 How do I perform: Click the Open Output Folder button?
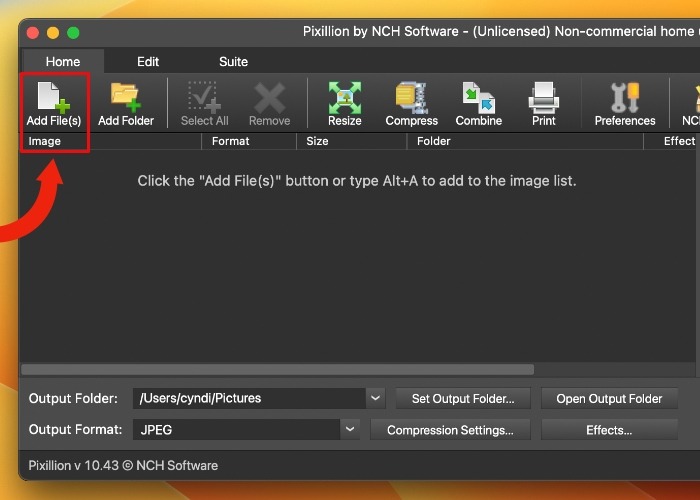[x=609, y=398]
